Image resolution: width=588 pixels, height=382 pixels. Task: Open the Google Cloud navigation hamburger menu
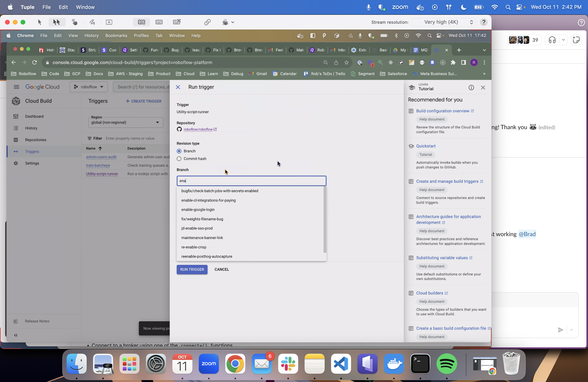pos(17,87)
